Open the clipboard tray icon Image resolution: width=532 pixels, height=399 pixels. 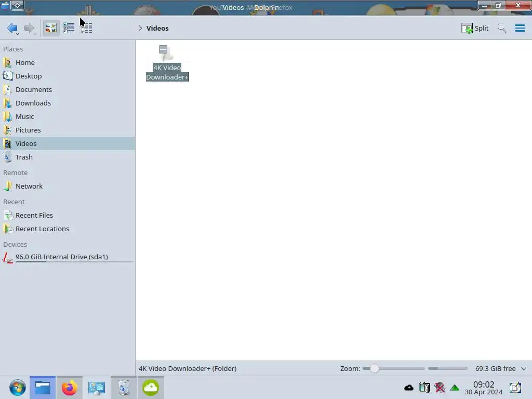click(x=424, y=388)
